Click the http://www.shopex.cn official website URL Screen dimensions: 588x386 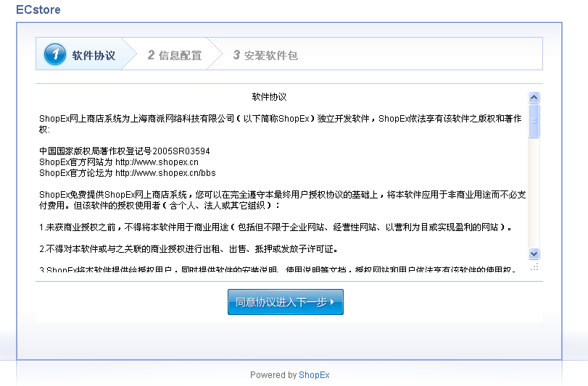[x=157, y=162]
